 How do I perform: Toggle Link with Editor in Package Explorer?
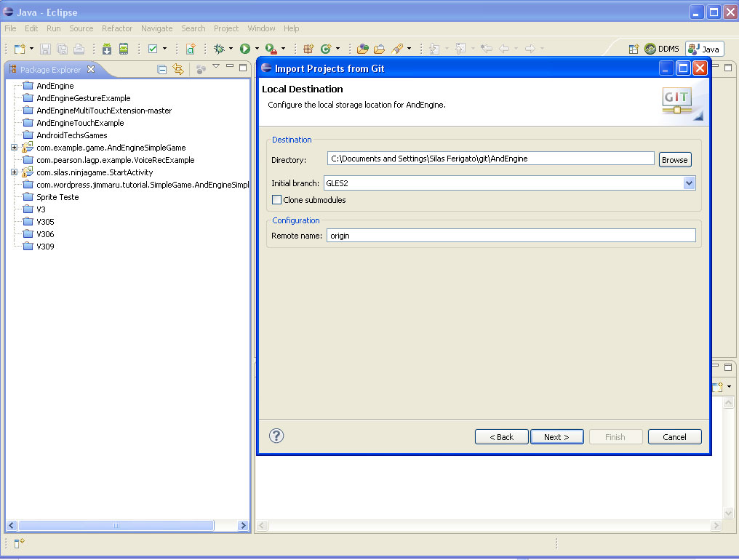click(x=178, y=69)
